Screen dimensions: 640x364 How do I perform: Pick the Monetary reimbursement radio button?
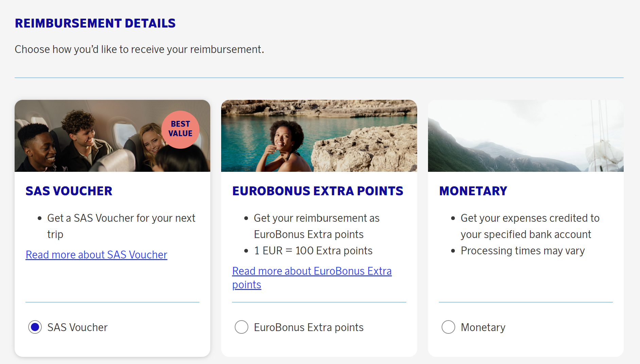pyautogui.click(x=448, y=327)
